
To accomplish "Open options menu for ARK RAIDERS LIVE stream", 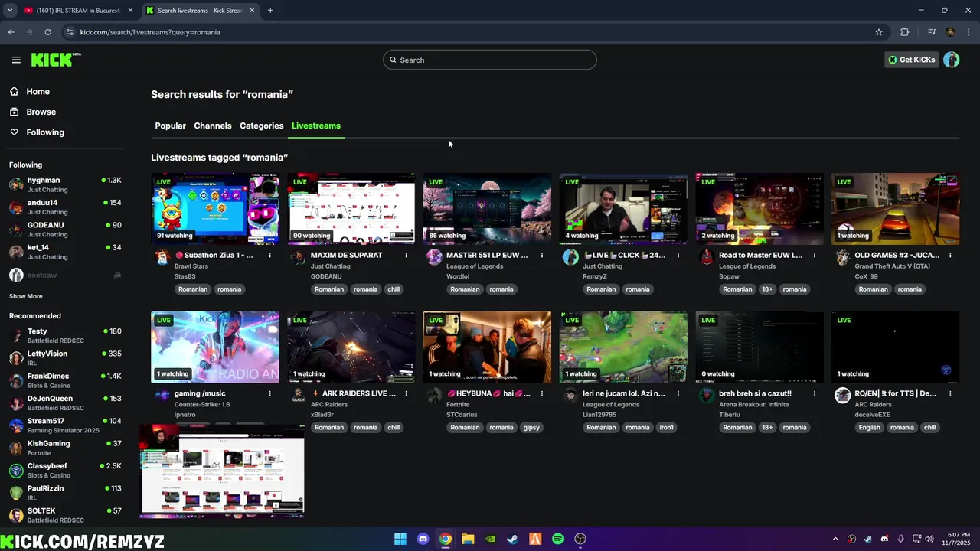I will (x=406, y=393).
